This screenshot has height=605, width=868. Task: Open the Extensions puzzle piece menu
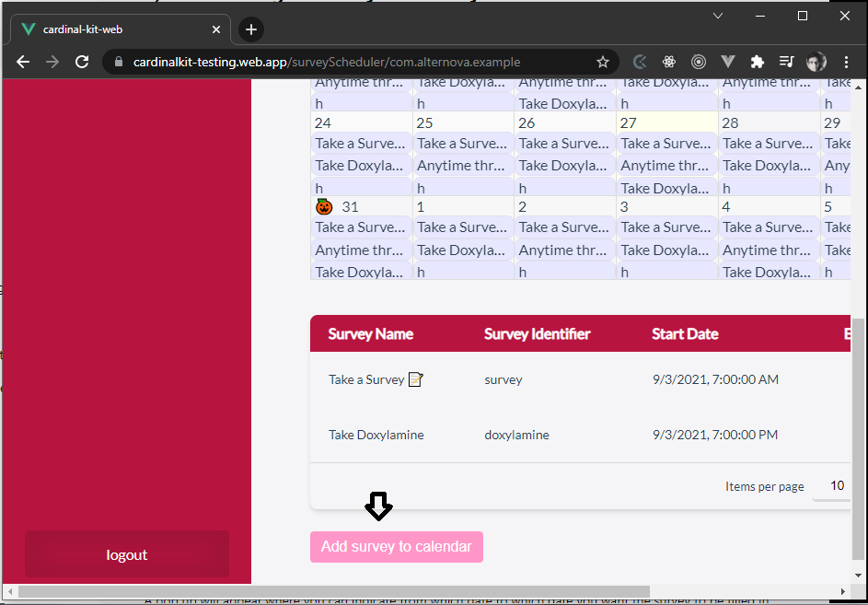(757, 63)
